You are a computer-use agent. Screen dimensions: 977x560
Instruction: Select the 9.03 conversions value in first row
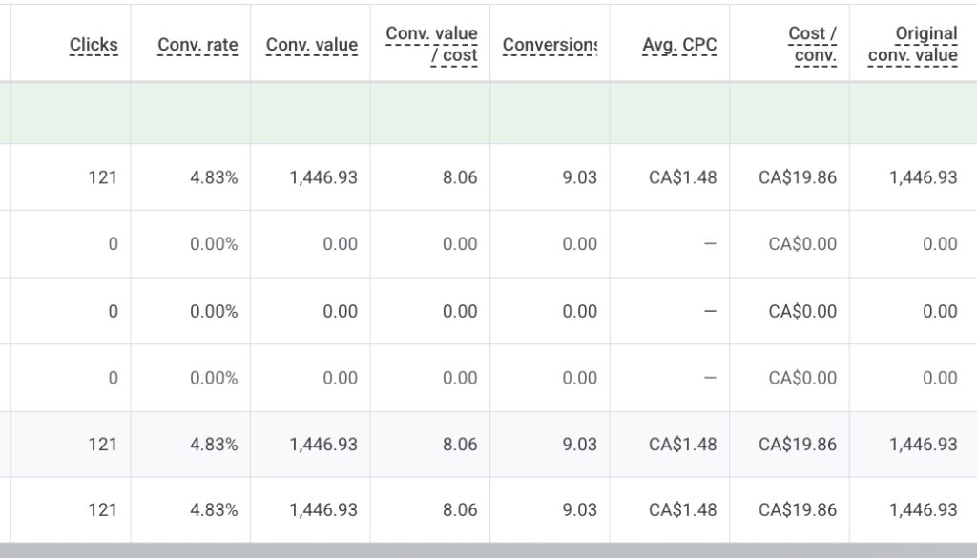[x=579, y=177]
